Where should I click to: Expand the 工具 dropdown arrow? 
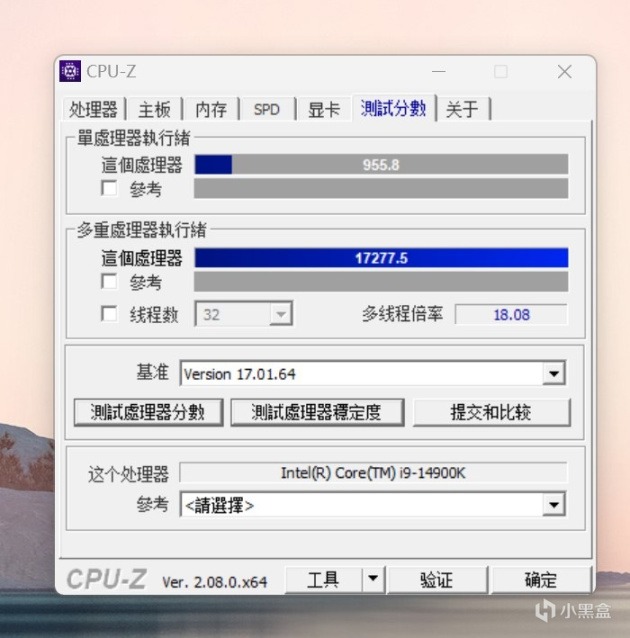tap(373, 579)
